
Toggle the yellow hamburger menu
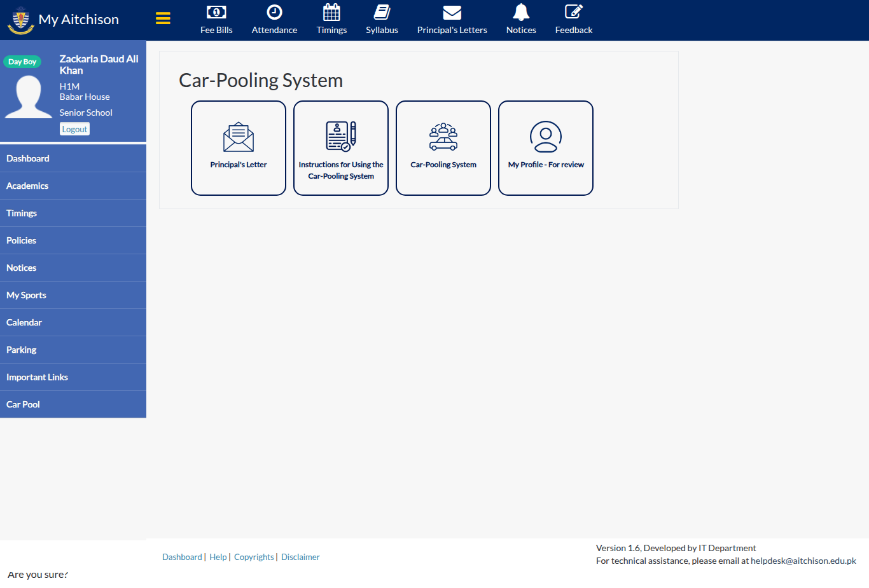click(x=163, y=18)
